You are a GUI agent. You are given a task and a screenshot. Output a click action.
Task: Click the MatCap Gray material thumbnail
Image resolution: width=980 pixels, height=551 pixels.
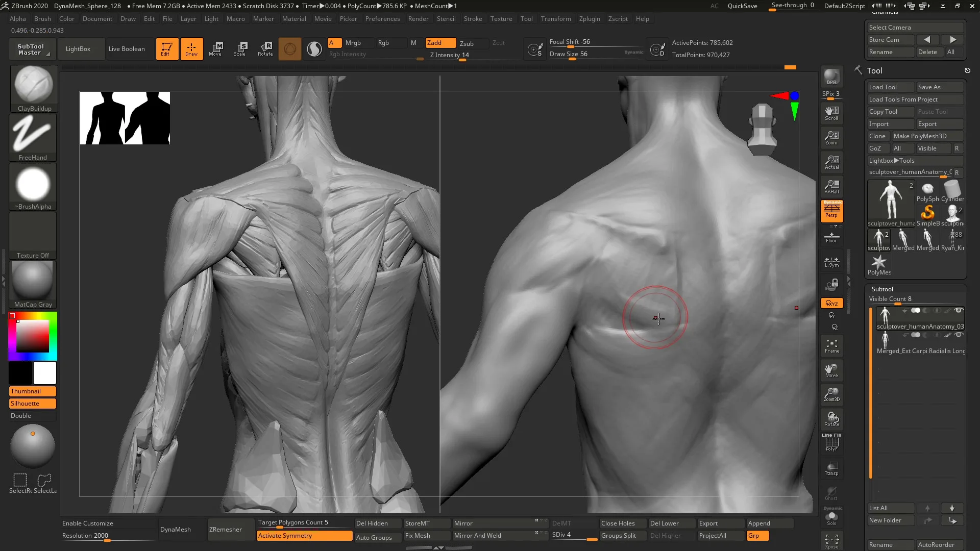[33, 281]
